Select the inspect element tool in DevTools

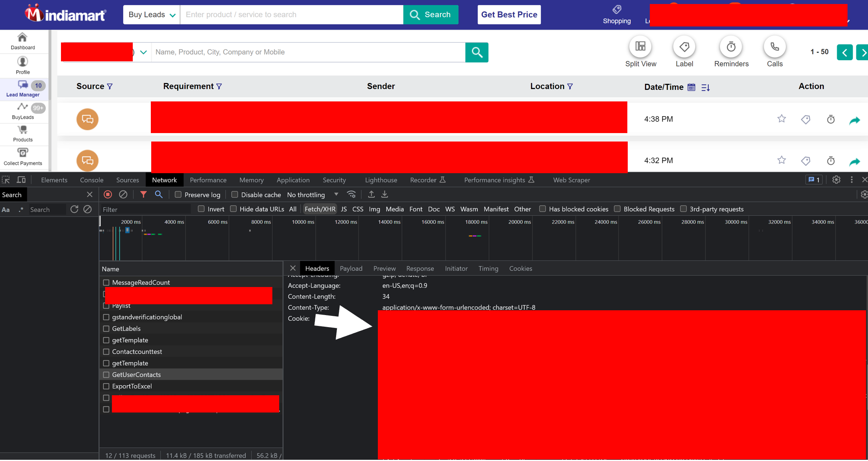(6, 180)
